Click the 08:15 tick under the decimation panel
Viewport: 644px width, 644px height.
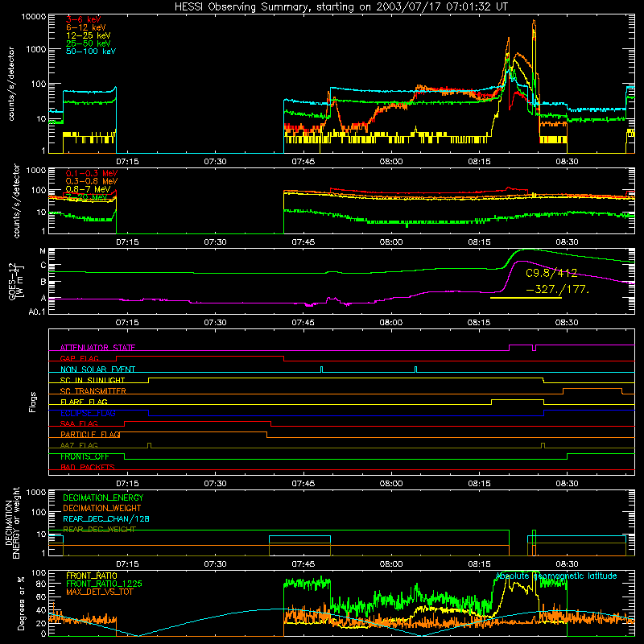[x=479, y=564]
